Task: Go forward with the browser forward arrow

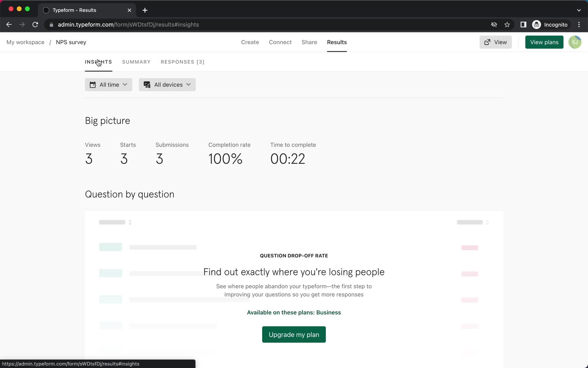Action: pos(22,25)
